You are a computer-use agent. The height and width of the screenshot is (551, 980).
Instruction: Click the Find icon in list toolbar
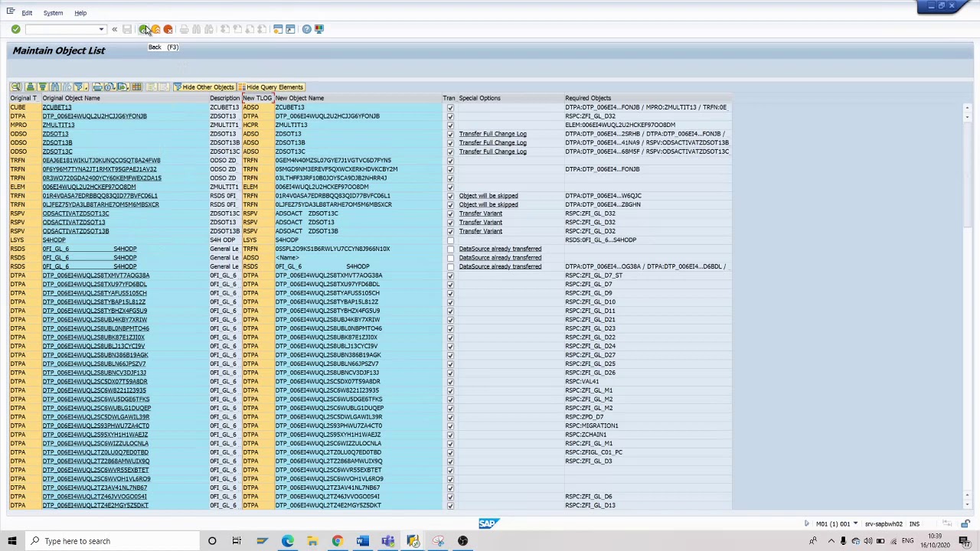coord(54,87)
